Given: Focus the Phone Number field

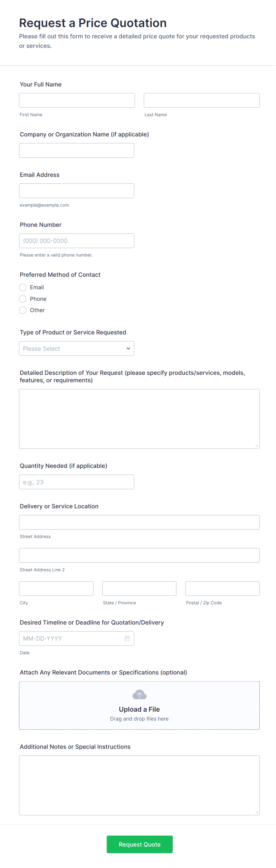Looking at the screenshot, I should [76, 241].
